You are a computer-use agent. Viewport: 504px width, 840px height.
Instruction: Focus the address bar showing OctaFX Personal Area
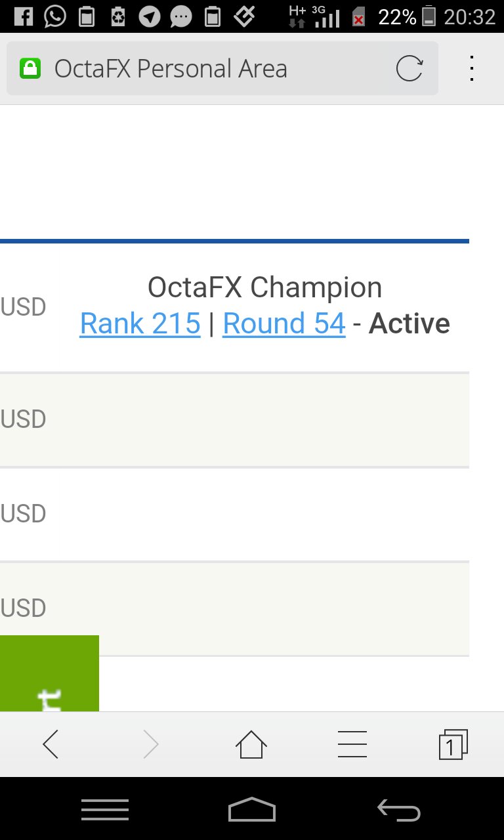tap(197, 68)
